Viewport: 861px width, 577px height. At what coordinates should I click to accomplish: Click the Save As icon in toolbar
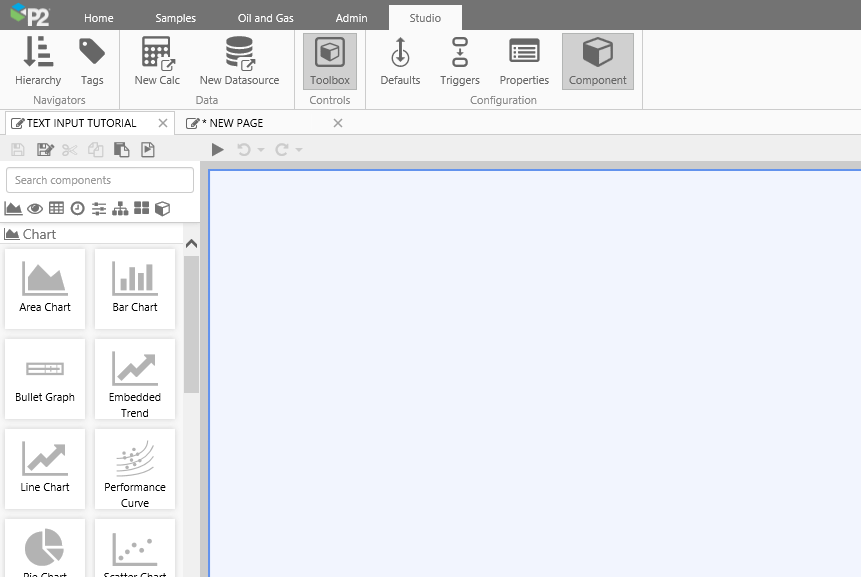44,150
